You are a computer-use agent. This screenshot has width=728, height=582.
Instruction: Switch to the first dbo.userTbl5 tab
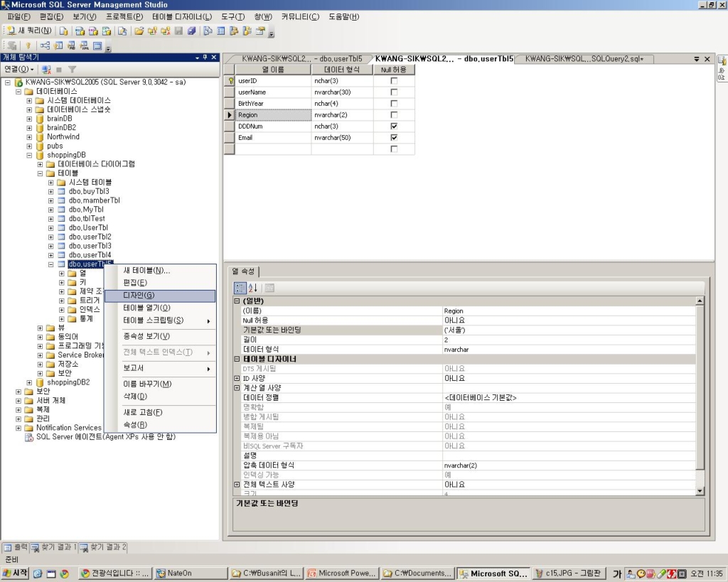[301, 59]
